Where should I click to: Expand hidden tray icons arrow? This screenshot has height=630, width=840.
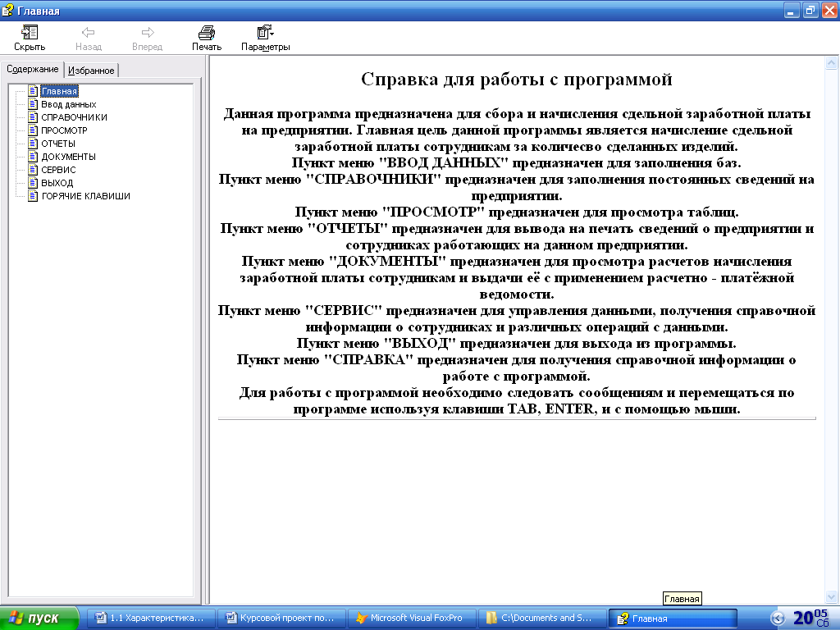(x=778, y=619)
